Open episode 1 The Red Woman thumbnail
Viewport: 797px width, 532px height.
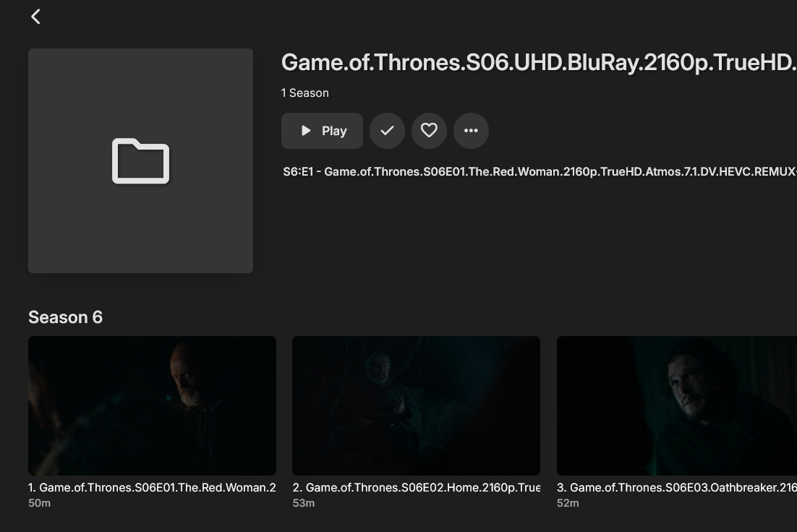click(x=152, y=406)
